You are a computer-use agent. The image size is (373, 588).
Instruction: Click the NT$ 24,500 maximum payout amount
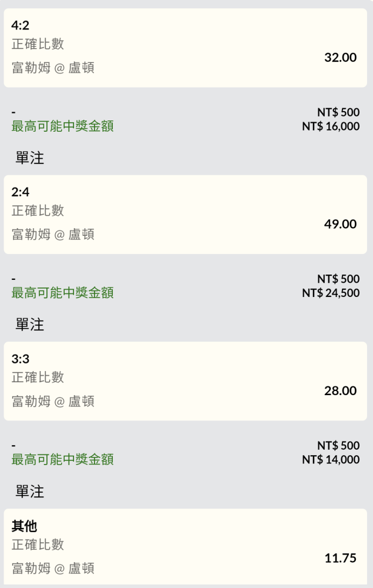click(331, 293)
